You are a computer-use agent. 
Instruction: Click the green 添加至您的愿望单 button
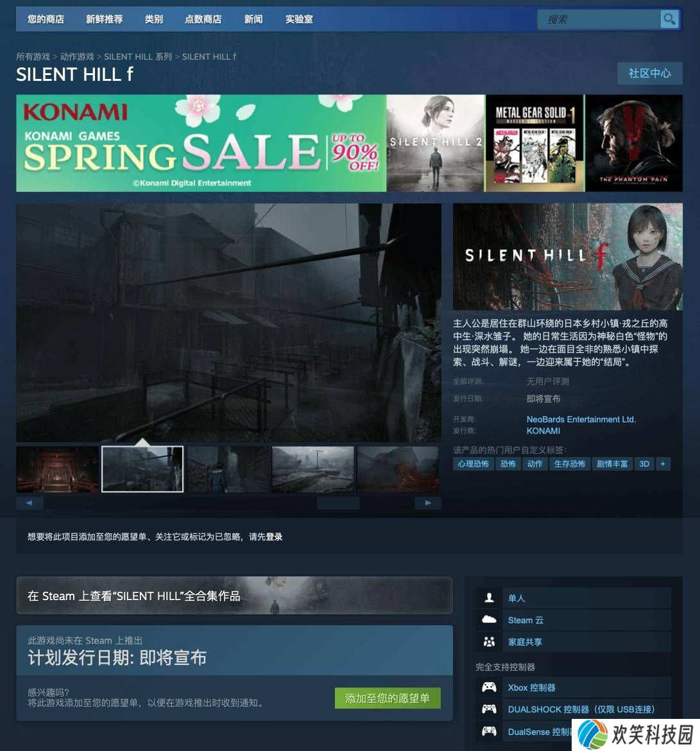[388, 698]
